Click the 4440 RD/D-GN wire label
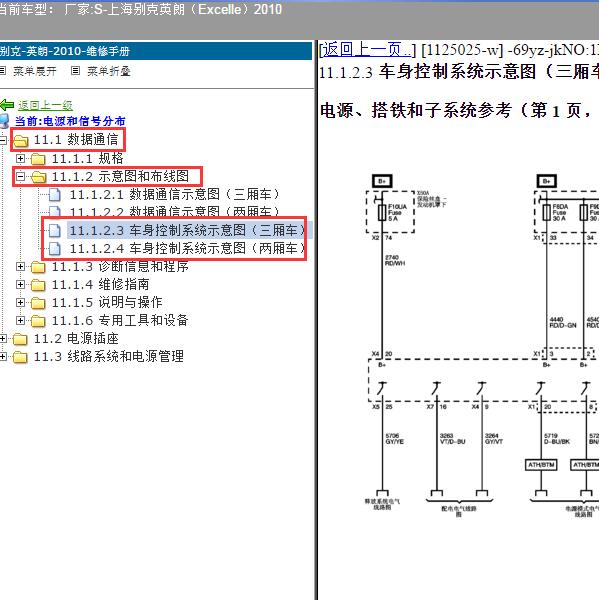The width and height of the screenshot is (599, 600). [563, 322]
